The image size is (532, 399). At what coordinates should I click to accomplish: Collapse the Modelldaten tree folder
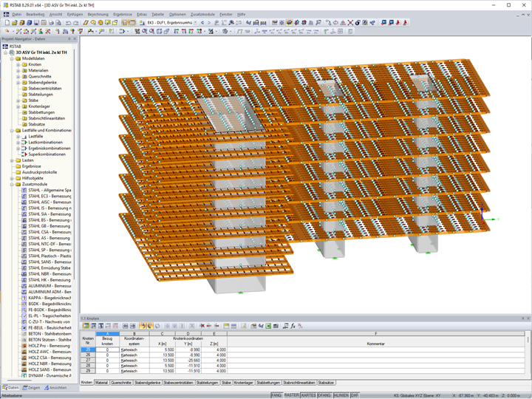[x=12, y=58]
